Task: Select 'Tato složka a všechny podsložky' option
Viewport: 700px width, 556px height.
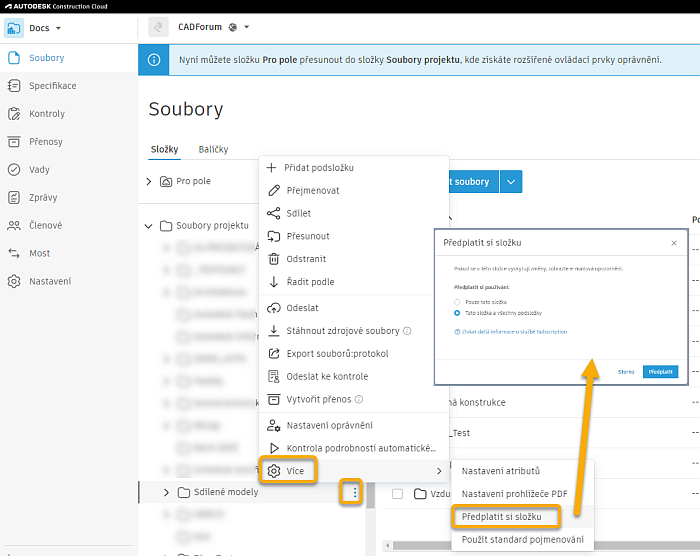Action: point(458,312)
